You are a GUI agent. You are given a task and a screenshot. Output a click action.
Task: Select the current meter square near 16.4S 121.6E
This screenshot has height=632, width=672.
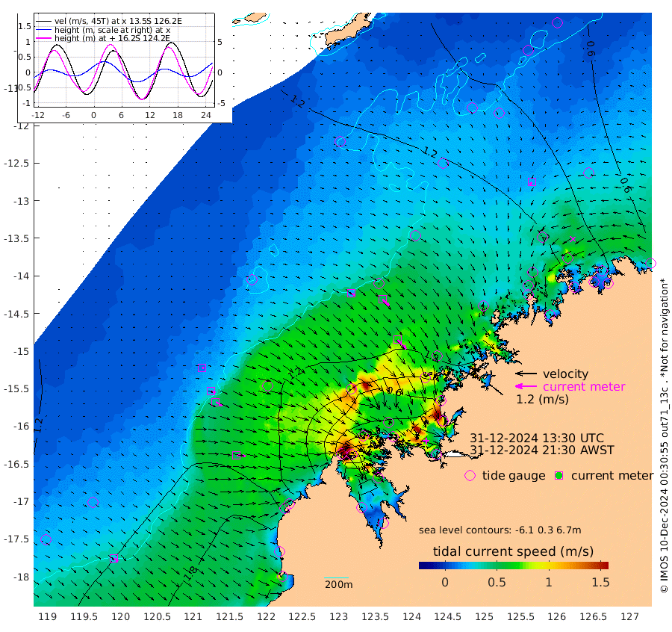click(236, 456)
